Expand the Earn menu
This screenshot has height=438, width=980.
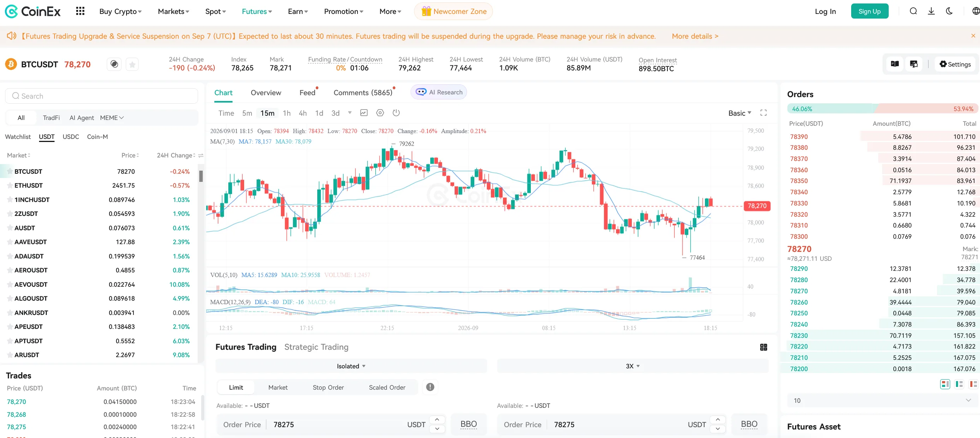coord(298,12)
